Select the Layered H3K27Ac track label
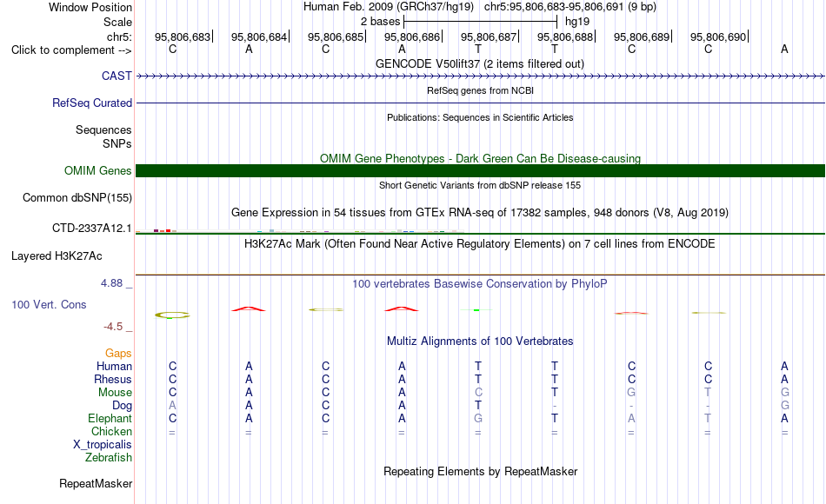 click(x=57, y=256)
